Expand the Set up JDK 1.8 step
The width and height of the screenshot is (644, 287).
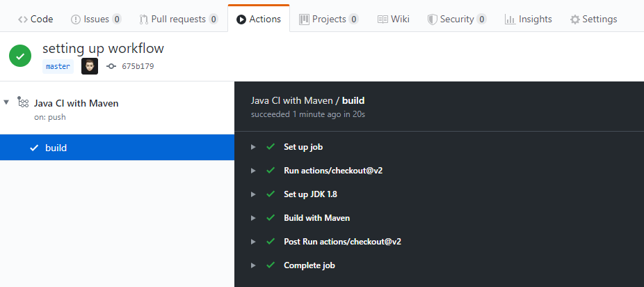[x=253, y=194]
